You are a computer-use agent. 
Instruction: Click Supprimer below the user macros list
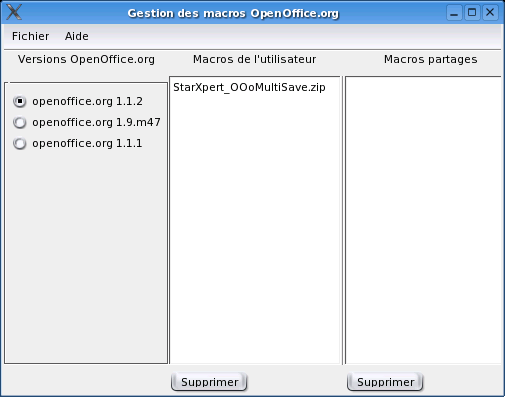click(209, 382)
